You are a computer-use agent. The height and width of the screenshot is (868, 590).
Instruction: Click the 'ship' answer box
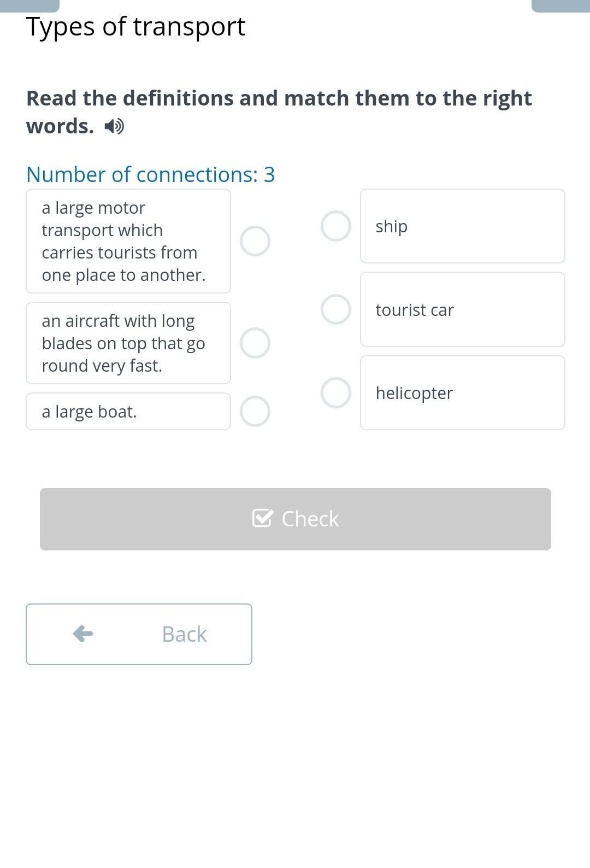463,226
